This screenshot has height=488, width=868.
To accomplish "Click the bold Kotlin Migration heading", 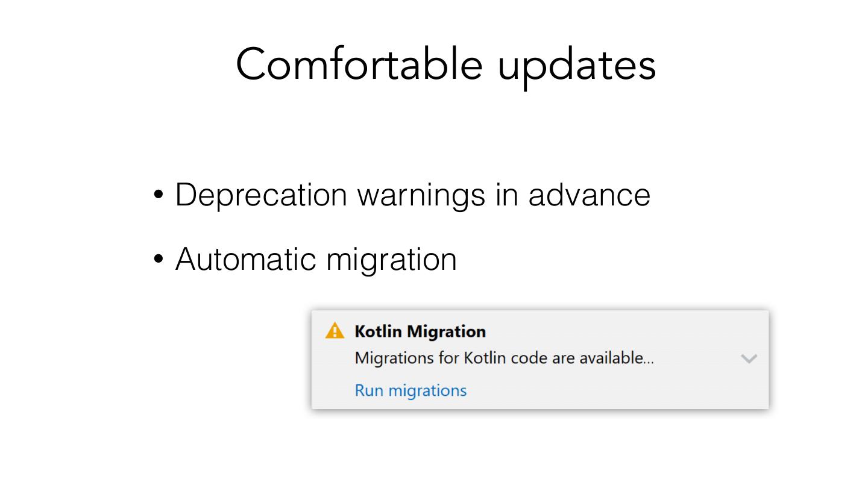I will pyautogui.click(x=420, y=331).
